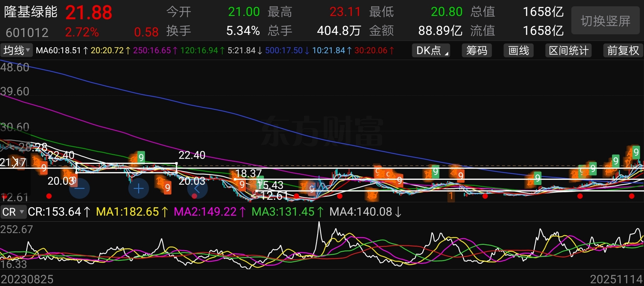Click the 15.43 price annotation
The height and width of the screenshot is (286, 644).
(270, 185)
